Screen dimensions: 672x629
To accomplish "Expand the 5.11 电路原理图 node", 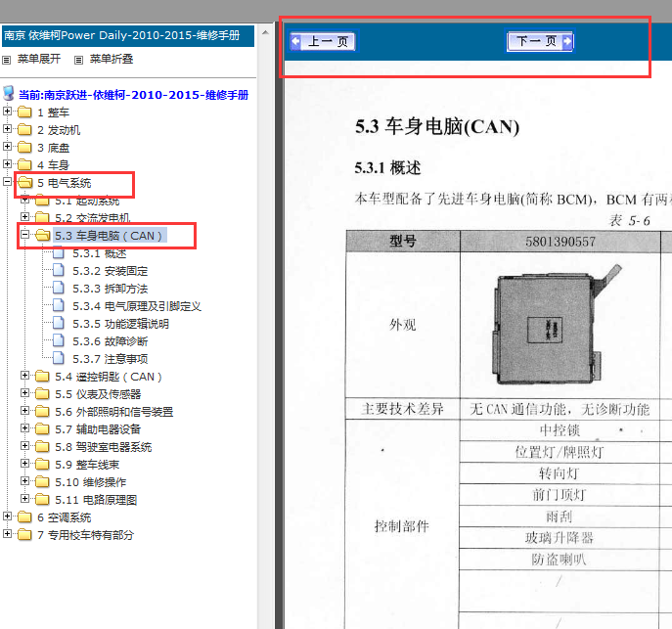I will [x=24, y=498].
